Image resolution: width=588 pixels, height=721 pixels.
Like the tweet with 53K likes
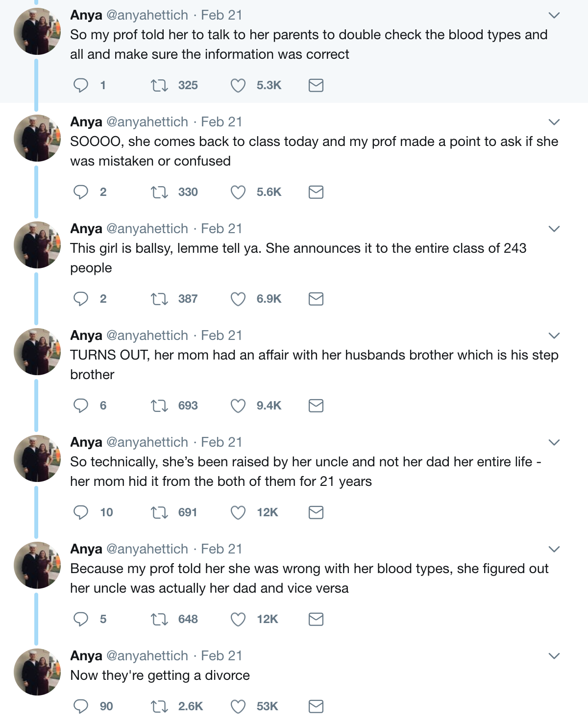(238, 706)
